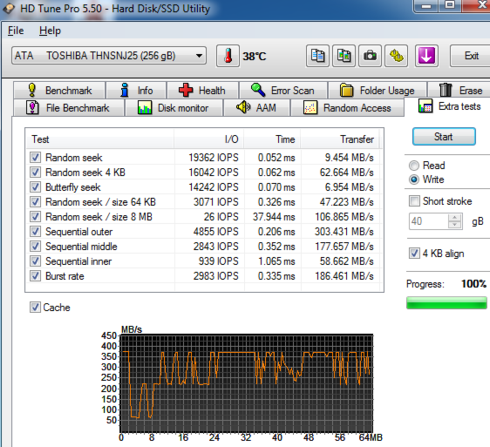Open the Benchmark tab
490x447 pixels.
(59, 90)
